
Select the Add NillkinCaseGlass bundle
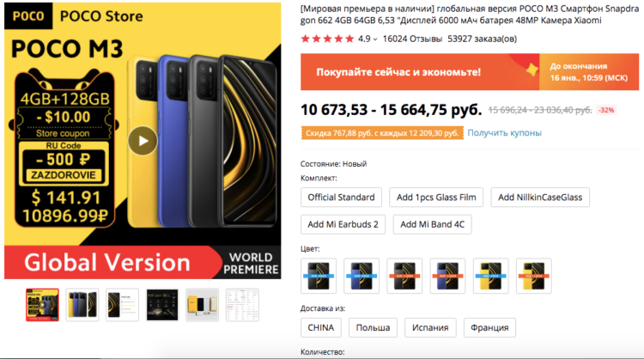(x=540, y=198)
